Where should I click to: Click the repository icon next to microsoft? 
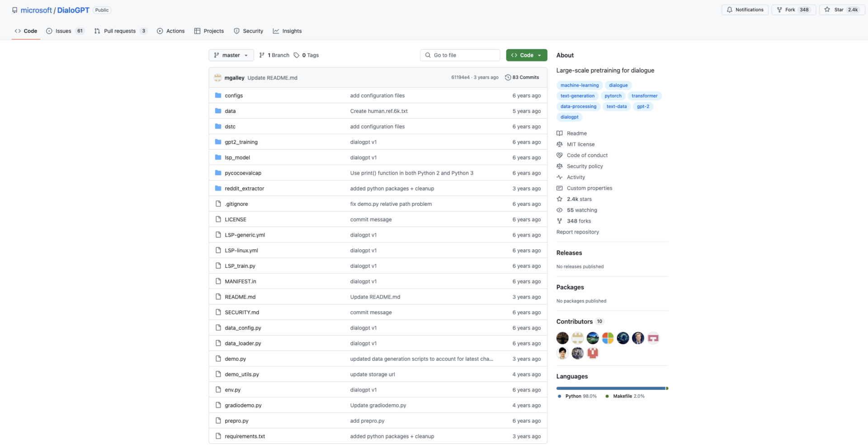[x=15, y=10]
